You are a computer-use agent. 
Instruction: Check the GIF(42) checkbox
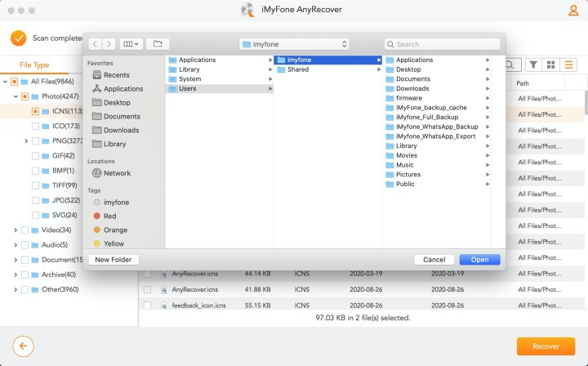[x=35, y=155]
